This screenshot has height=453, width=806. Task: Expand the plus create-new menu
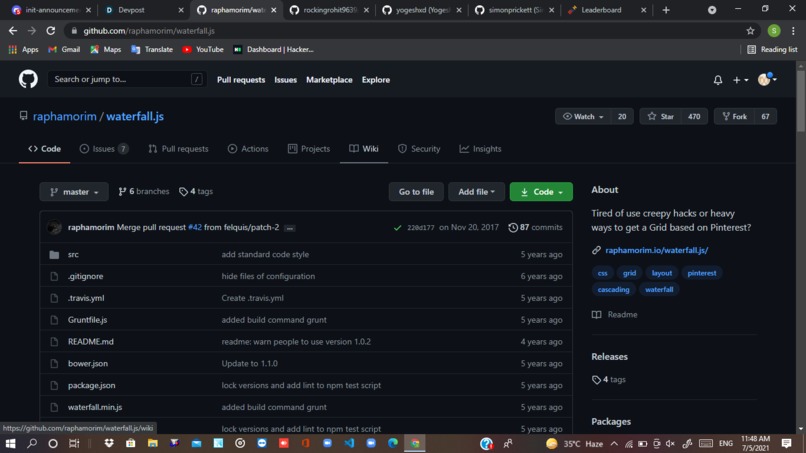tap(740, 80)
